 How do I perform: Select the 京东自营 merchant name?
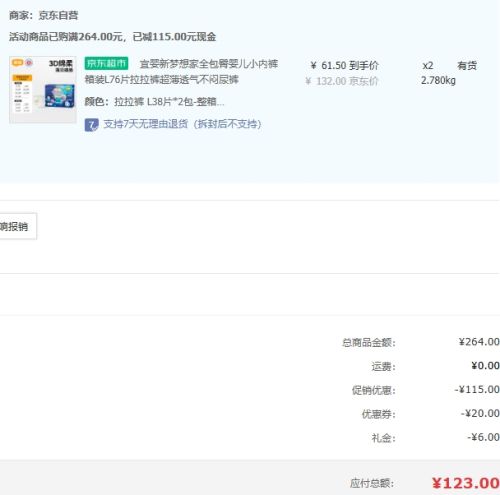[58, 15]
